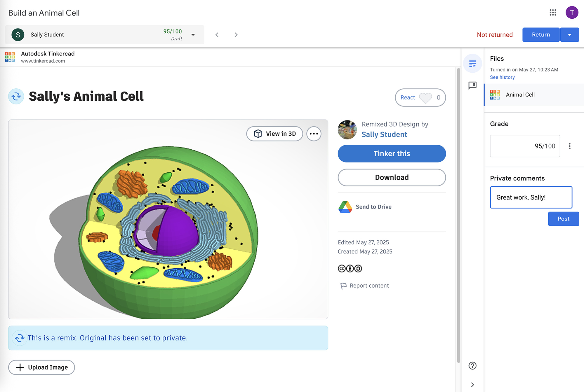Collapse the grading panel with the chevron
Viewport: 584px width, 392px height.
pyautogui.click(x=472, y=384)
